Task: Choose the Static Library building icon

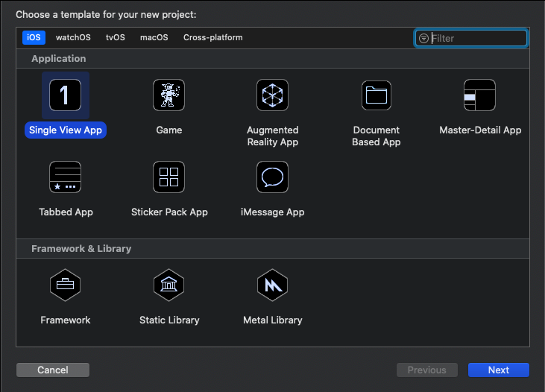Action: (x=169, y=285)
